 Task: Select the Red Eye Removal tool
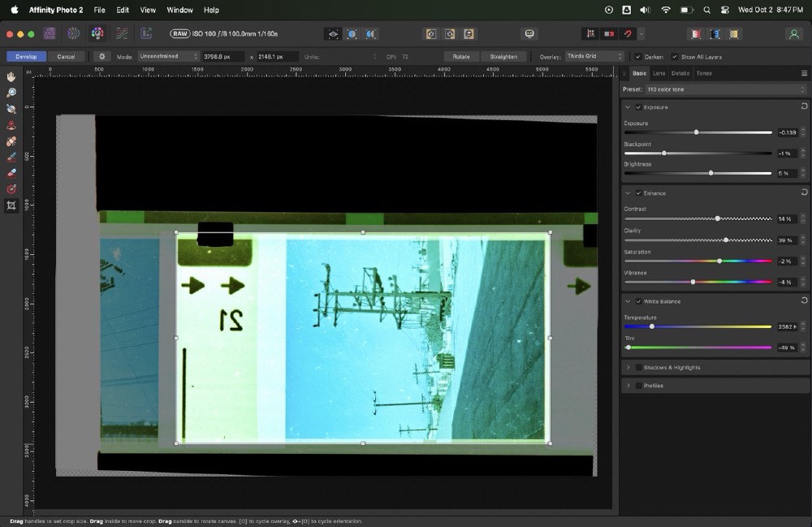pyautogui.click(x=11, y=125)
